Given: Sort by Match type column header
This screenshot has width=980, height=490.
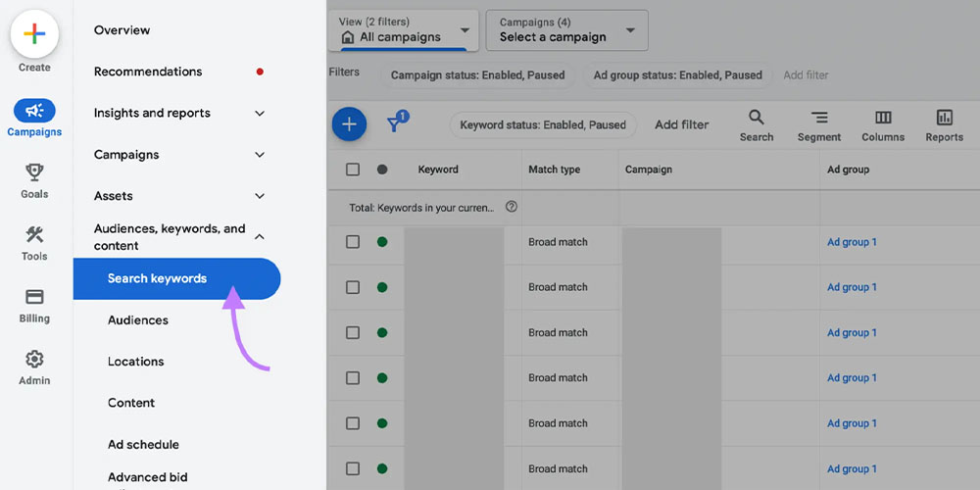Looking at the screenshot, I should 554,170.
